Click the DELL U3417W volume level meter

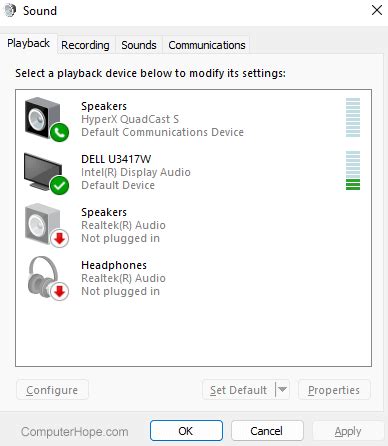point(353,170)
